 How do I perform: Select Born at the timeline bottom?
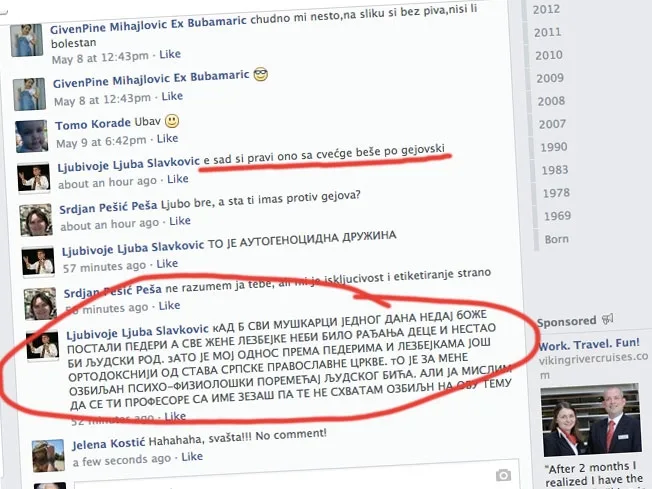pyautogui.click(x=557, y=239)
